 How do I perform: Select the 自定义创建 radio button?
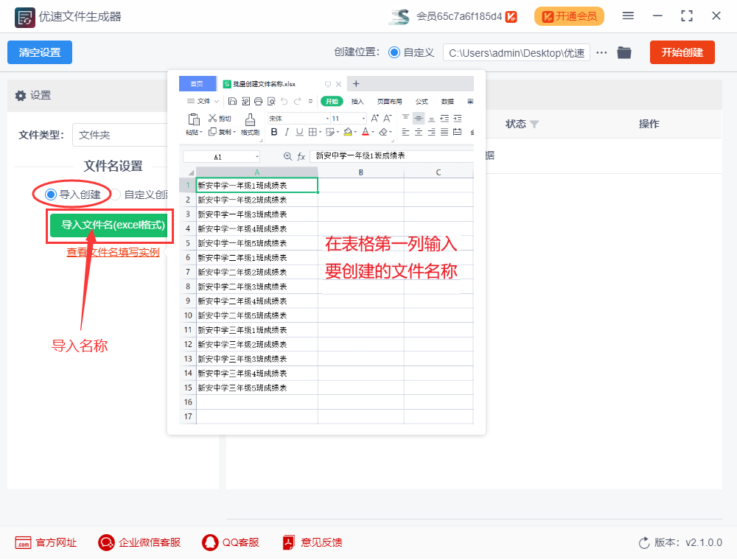pyautogui.click(x=116, y=195)
